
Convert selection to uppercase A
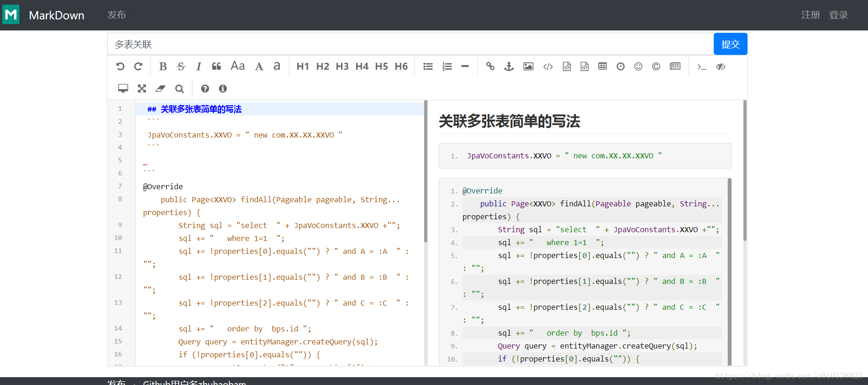pyautogui.click(x=259, y=66)
